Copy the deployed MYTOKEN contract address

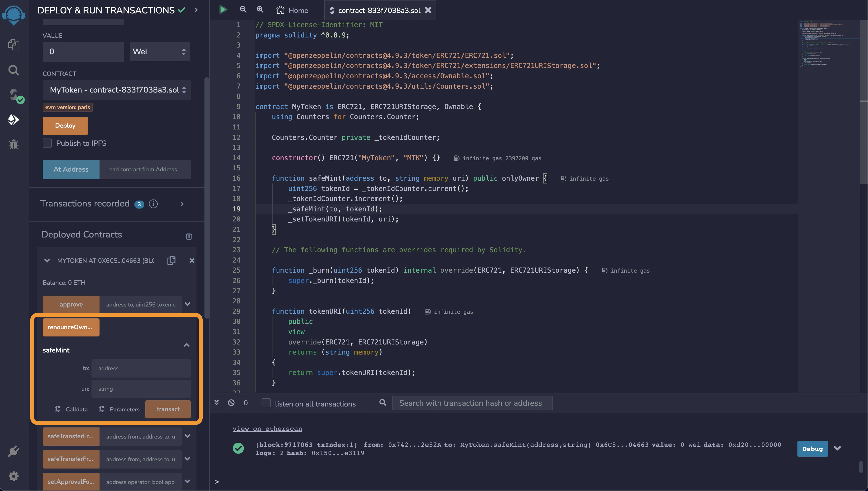[171, 260]
